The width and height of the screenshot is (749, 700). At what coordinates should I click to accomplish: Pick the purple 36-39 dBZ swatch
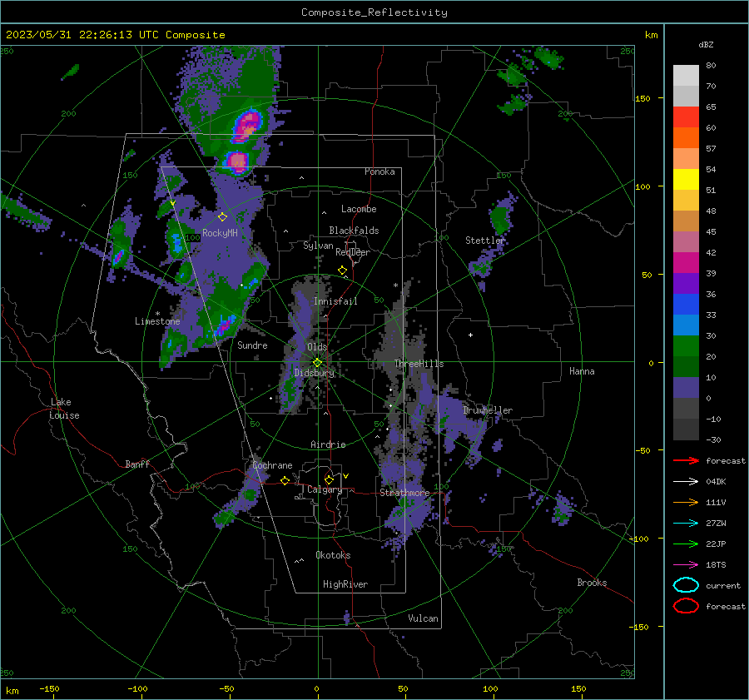686,284
